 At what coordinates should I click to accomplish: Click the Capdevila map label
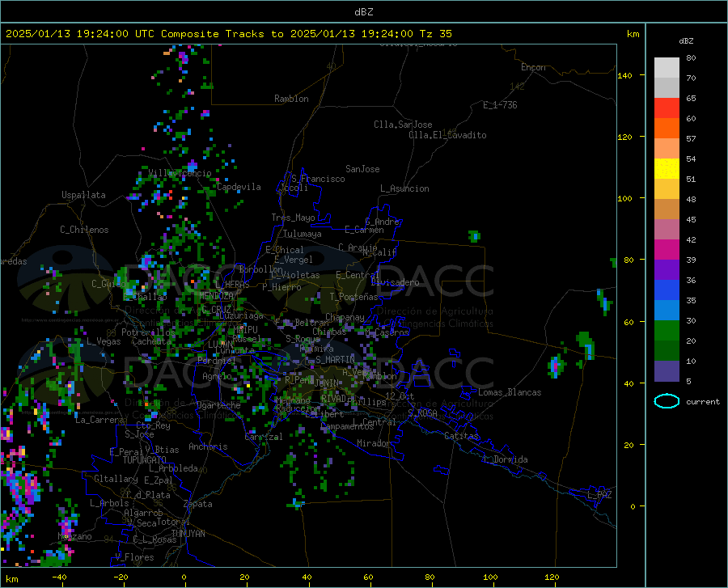pyautogui.click(x=239, y=187)
